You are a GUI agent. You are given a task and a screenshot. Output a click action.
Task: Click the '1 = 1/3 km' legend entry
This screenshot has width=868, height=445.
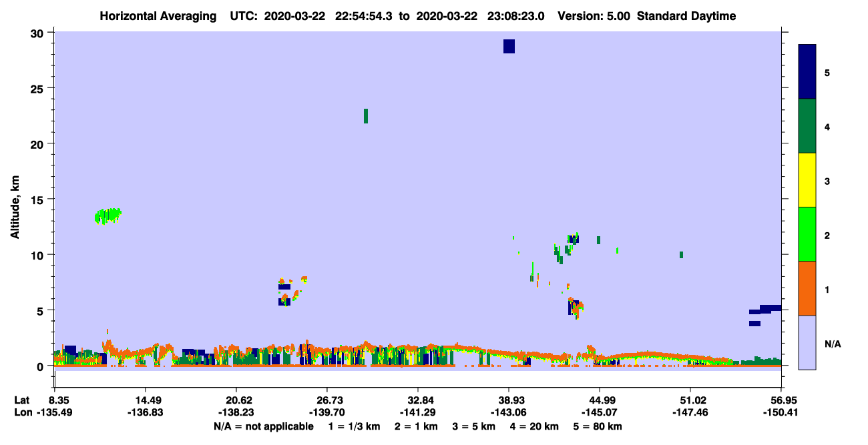[355, 426]
